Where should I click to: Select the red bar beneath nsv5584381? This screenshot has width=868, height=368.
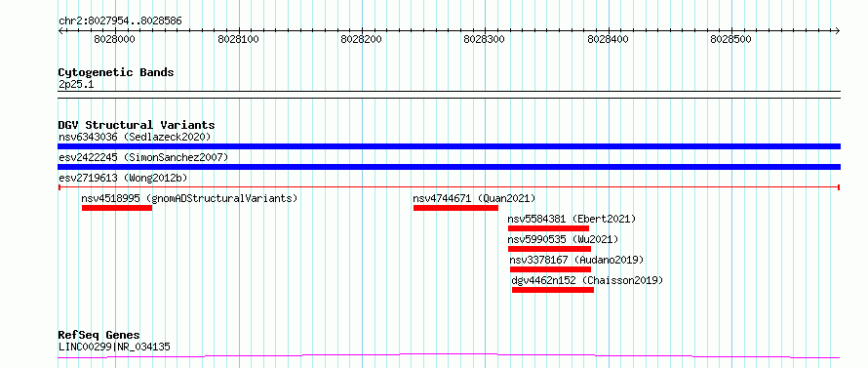pyautogui.click(x=548, y=228)
